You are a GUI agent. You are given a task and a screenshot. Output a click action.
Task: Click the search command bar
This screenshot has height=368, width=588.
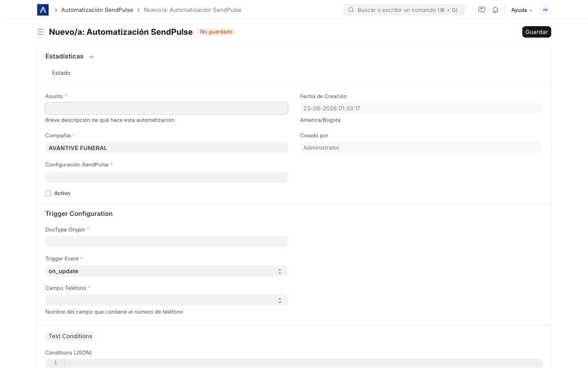coord(404,10)
